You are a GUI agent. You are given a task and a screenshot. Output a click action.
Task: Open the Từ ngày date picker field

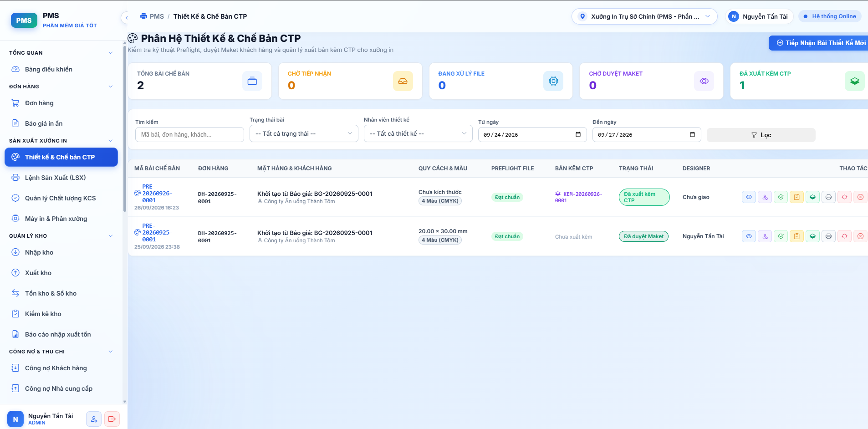pos(532,135)
